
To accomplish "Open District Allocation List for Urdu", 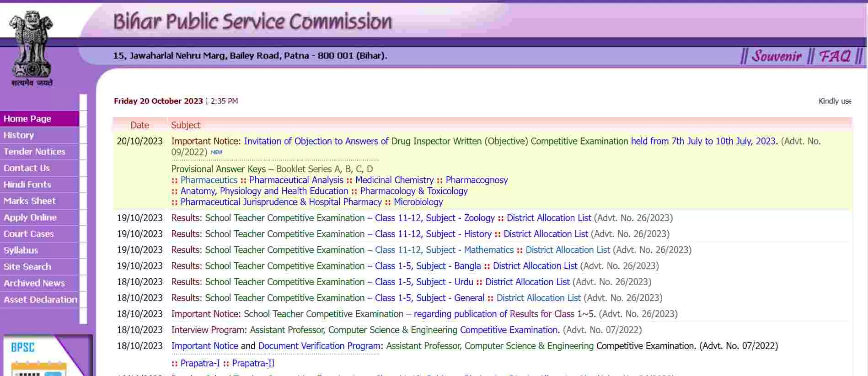I will pyautogui.click(x=527, y=282).
